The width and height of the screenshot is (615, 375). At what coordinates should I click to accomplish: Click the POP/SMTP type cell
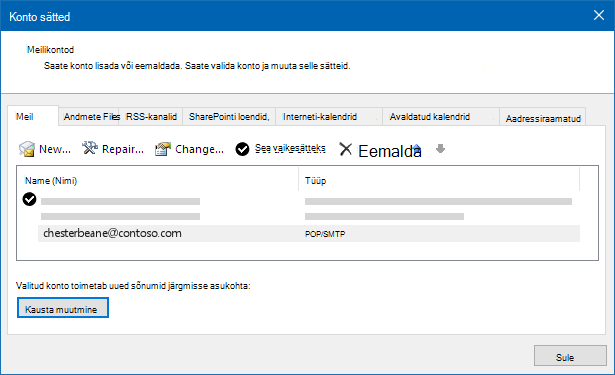(325, 234)
